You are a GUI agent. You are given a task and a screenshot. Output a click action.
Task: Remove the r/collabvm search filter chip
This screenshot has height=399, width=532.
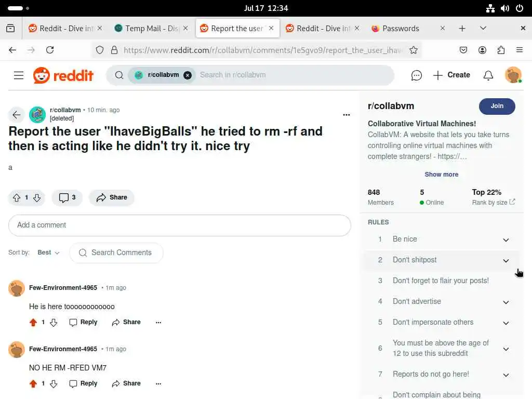point(187,75)
